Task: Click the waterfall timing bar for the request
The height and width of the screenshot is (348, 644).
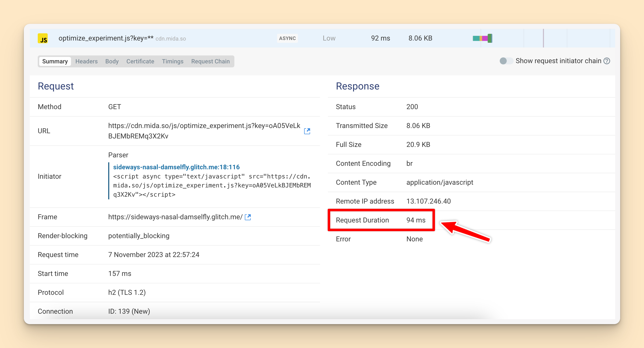Action: point(482,38)
